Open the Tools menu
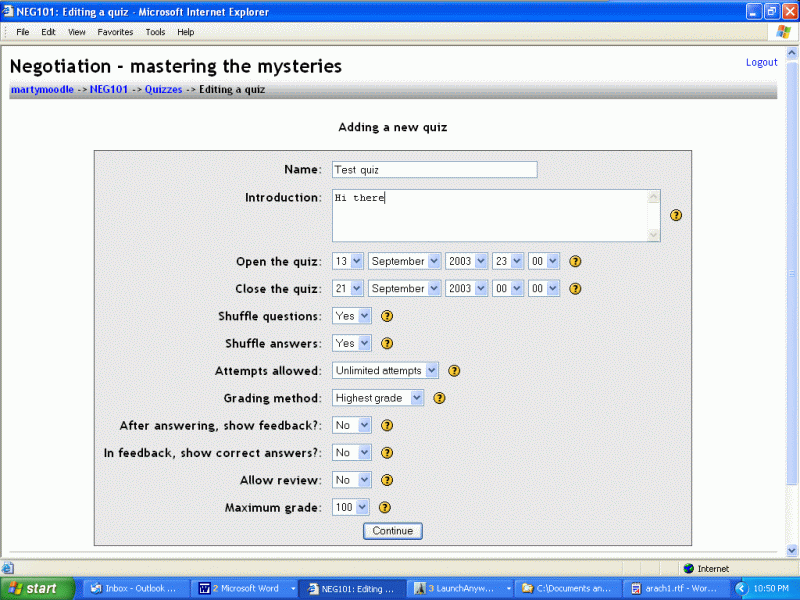This screenshot has height=600, width=800. pyautogui.click(x=155, y=32)
